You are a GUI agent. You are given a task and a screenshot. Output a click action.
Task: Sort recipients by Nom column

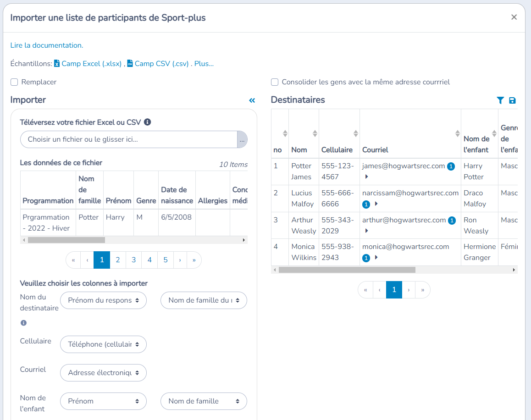pyautogui.click(x=315, y=133)
